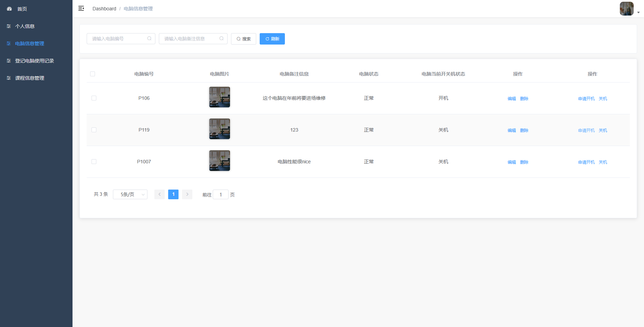The width and height of the screenshot is (644, 327).
Task: Click the magnifier icon in 备注信息 search box
Action: pos(221,38)
